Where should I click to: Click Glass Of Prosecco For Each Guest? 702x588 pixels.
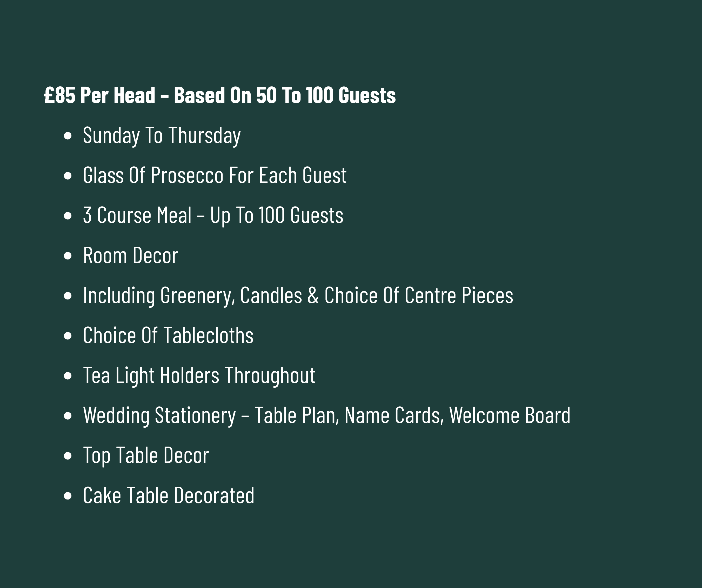point(215,175)
